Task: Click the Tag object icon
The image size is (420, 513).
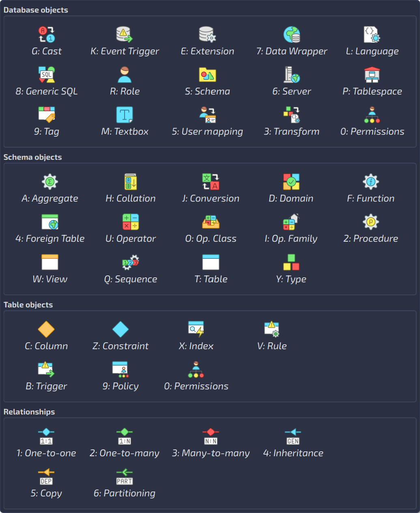Action: point(47,115)
